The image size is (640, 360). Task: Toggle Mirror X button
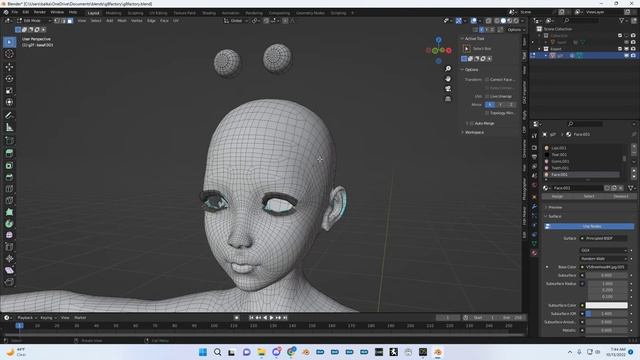[x=490, y=104]
